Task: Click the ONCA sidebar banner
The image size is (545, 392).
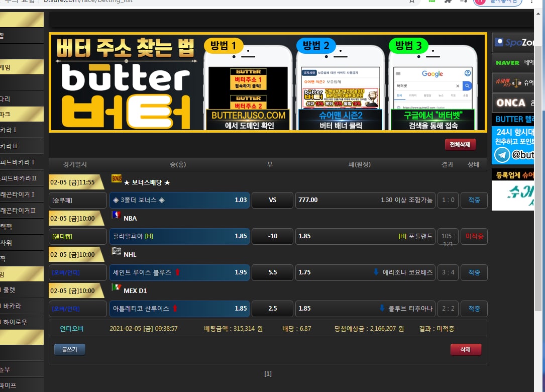Action: pos(513,103)
